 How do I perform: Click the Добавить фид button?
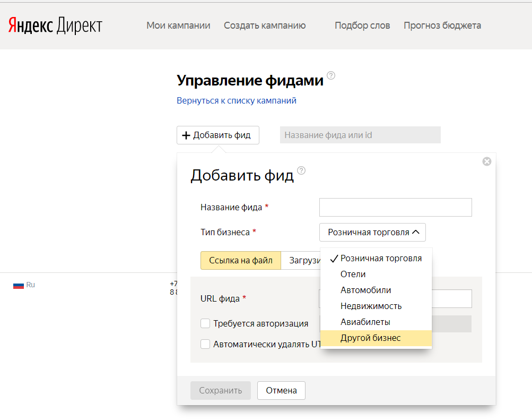coord(218,135)
